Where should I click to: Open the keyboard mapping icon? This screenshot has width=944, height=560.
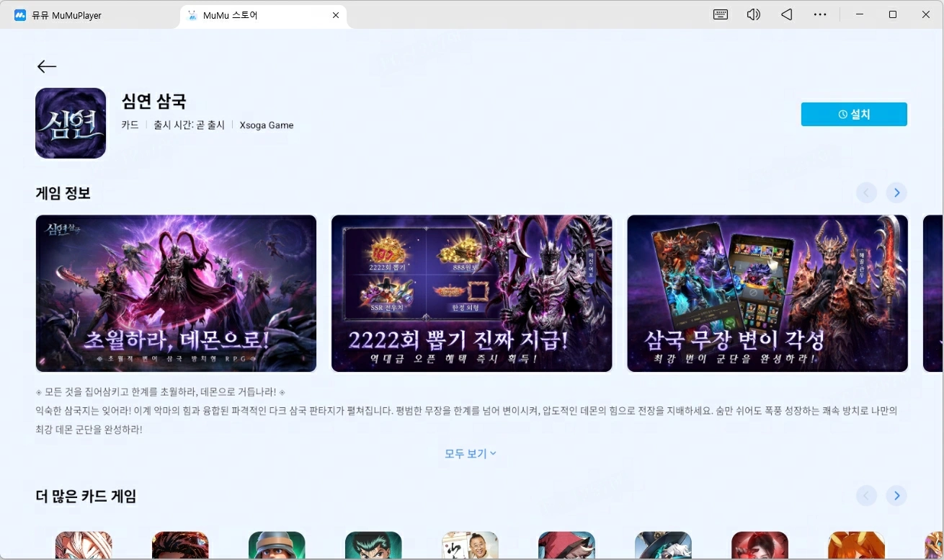pyautogui.click(x=721, y=14)
